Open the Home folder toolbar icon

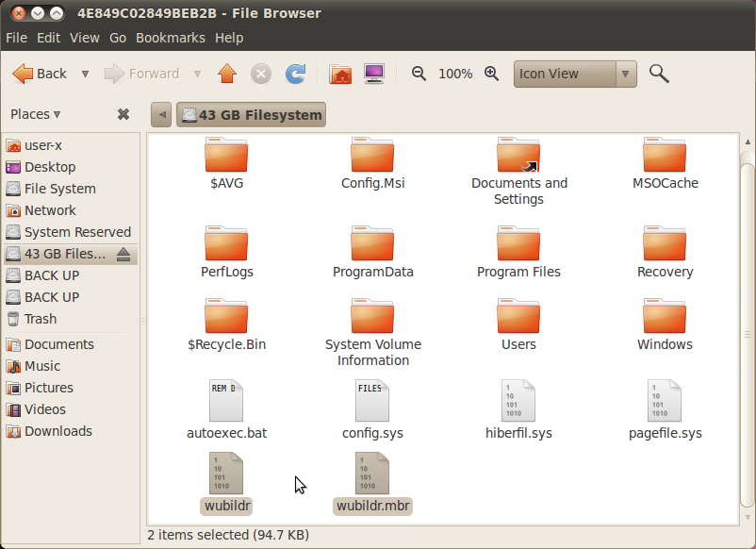click(x=339, y=74)
